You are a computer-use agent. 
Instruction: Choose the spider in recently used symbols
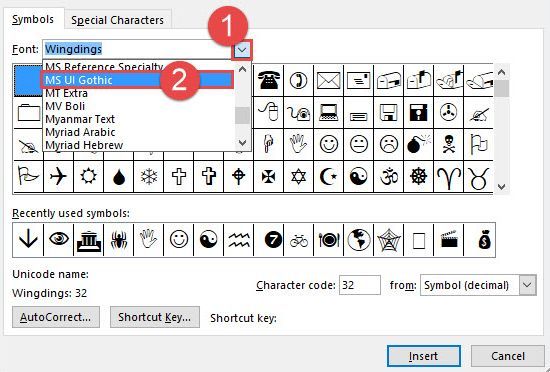(119, 240)
